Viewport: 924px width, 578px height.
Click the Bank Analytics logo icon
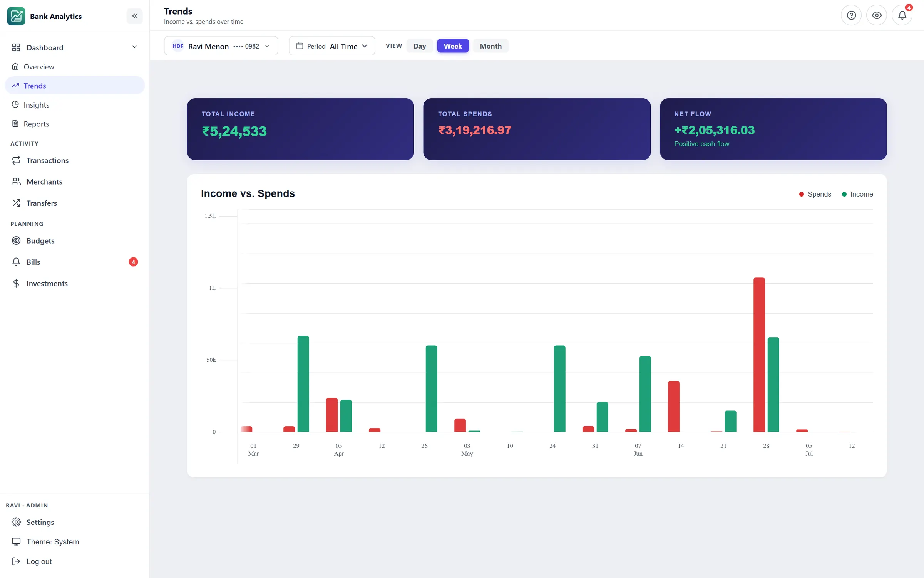[16, 16]
